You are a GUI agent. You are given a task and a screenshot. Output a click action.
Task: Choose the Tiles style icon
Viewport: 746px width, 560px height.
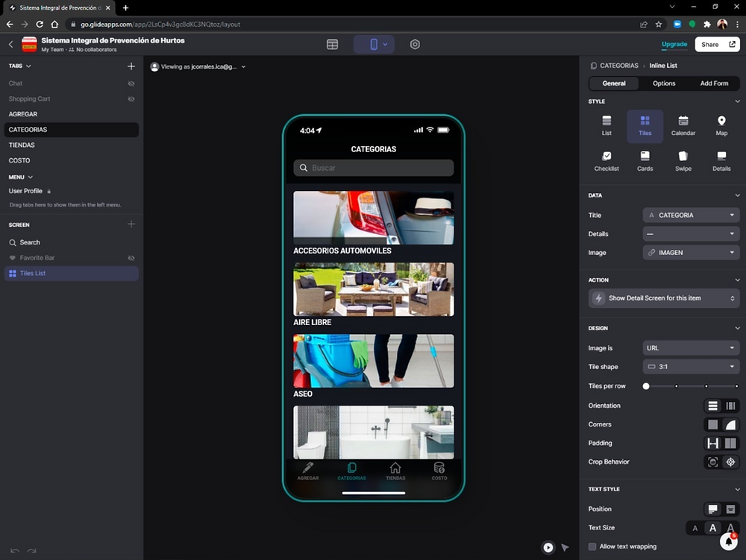[645, 126]
